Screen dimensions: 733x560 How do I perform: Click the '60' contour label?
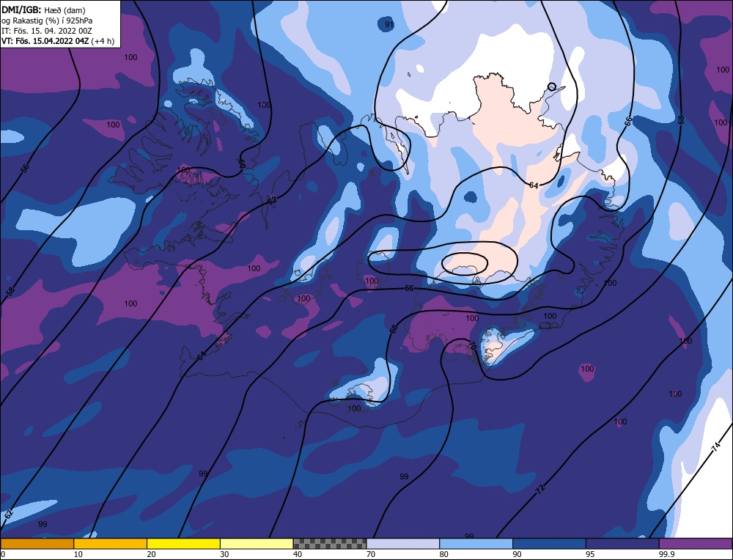241,163
